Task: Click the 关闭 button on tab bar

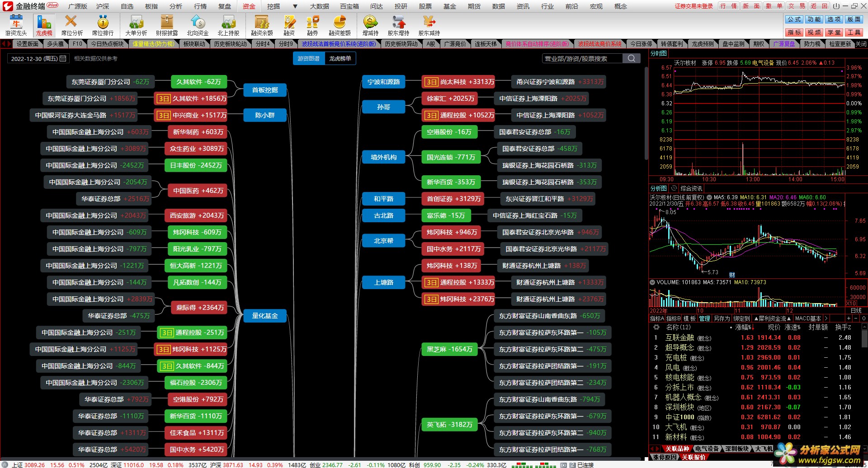Action: pyautogui.click(x=861, y=44)
